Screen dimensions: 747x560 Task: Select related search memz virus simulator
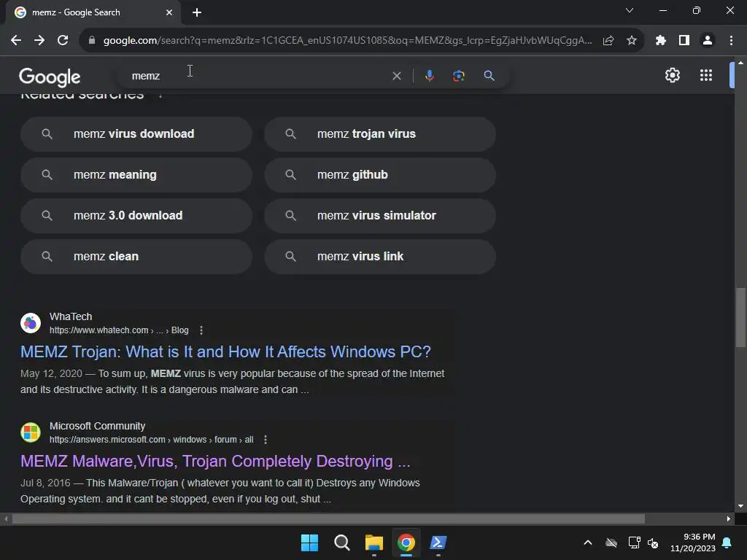point(379,216)
